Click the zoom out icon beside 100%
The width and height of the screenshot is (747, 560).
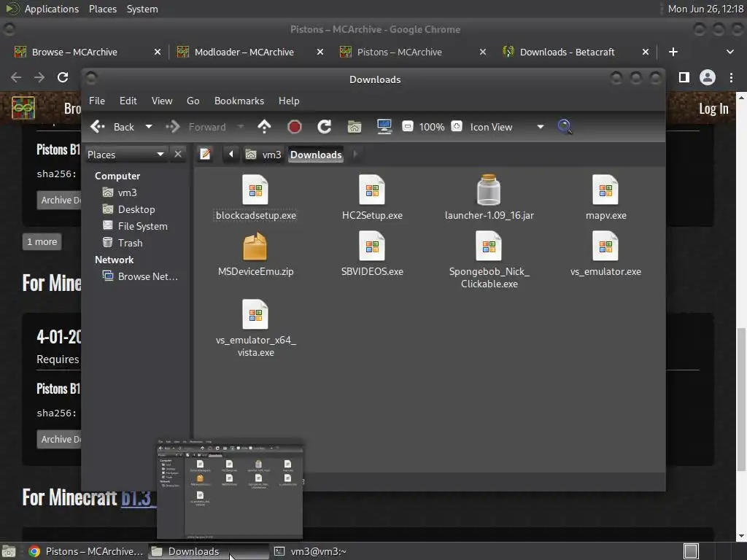(x=408, y=127)
